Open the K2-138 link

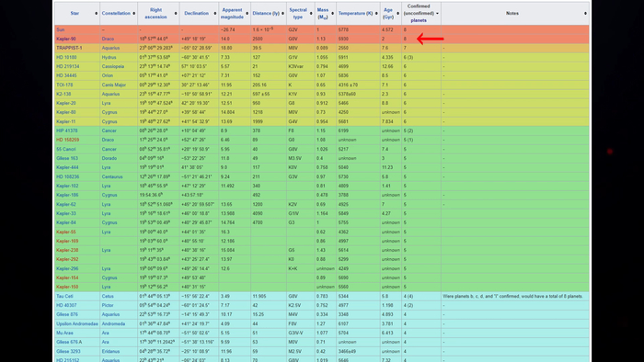pos(63,94)
